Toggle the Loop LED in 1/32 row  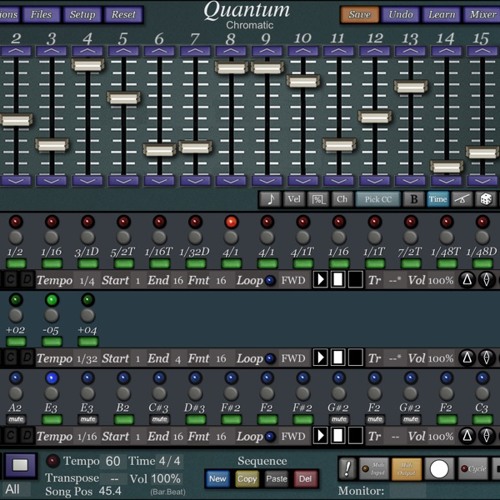coord(270,359)
